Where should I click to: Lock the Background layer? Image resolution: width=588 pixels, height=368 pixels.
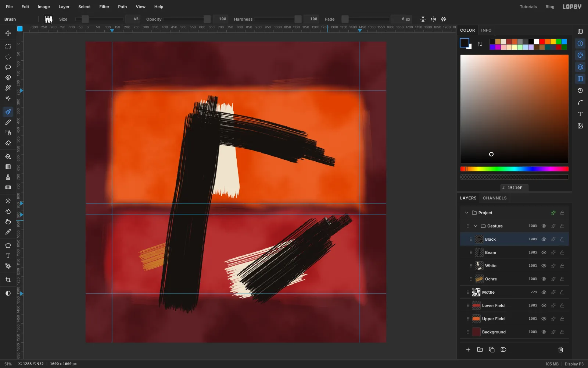pos(562,332)
